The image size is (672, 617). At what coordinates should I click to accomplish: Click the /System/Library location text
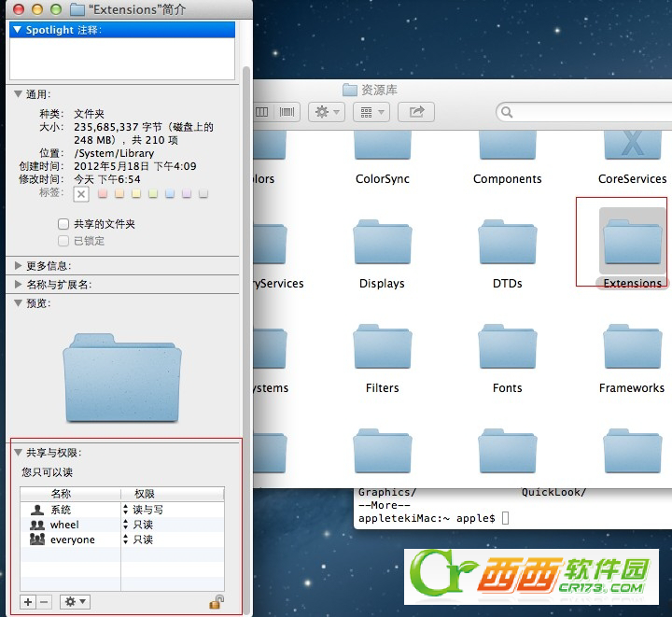click(114, 153)
